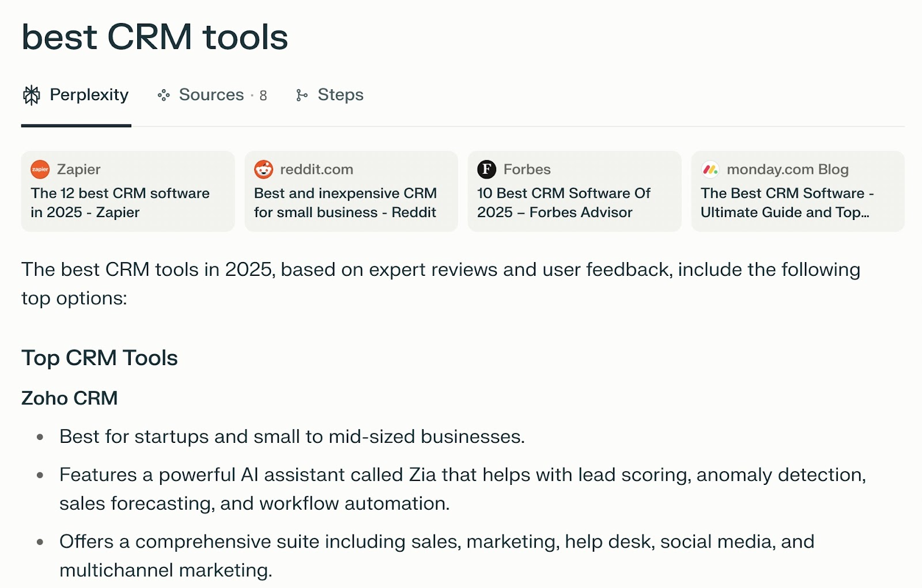Open the monday.com Ultimate Guide article
The image size is (922, 588).
pyautogui.click(x=787, y=202)
